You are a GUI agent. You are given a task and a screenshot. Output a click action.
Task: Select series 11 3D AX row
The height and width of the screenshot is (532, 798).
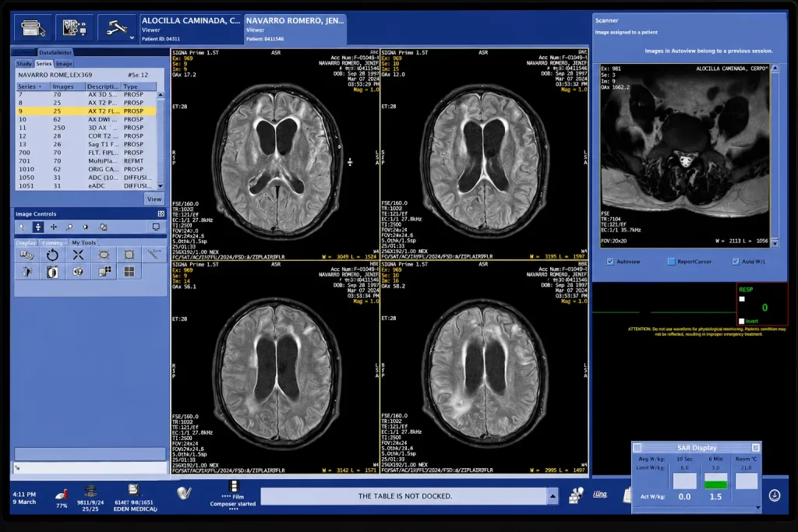click(x=87, y=128)
